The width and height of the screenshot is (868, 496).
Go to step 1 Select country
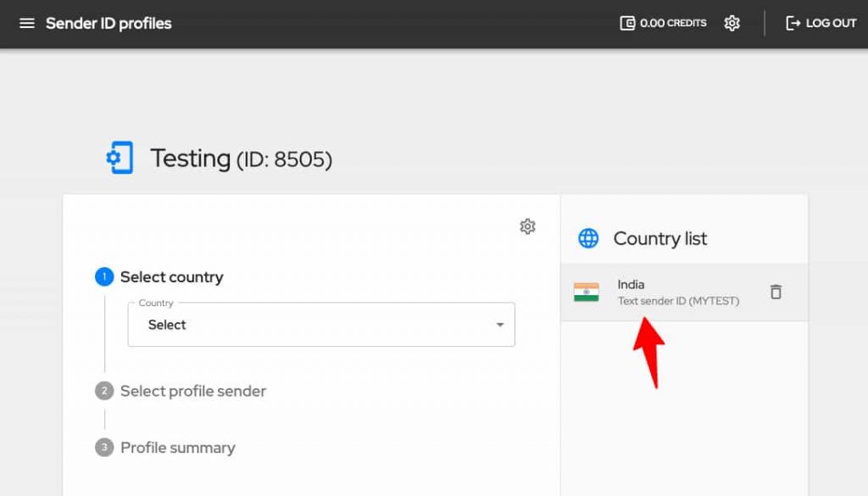[x=159, y=276]
